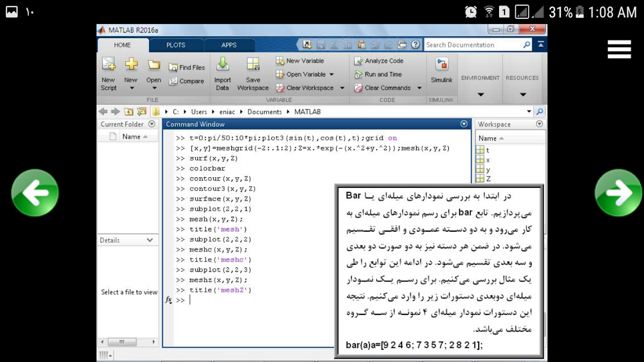Expand the Clear Workspace dropdown
Screen dimensions: 644x362
342,88
